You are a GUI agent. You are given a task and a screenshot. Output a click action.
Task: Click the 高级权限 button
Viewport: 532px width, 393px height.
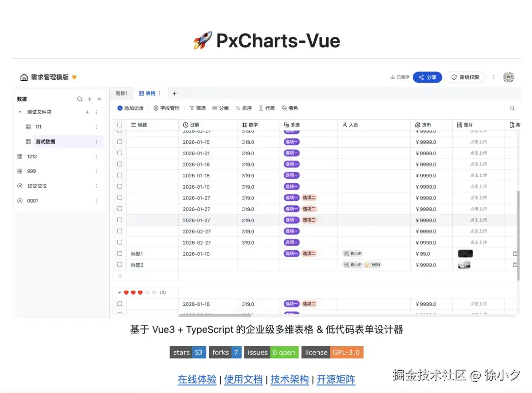pos(465,77)
